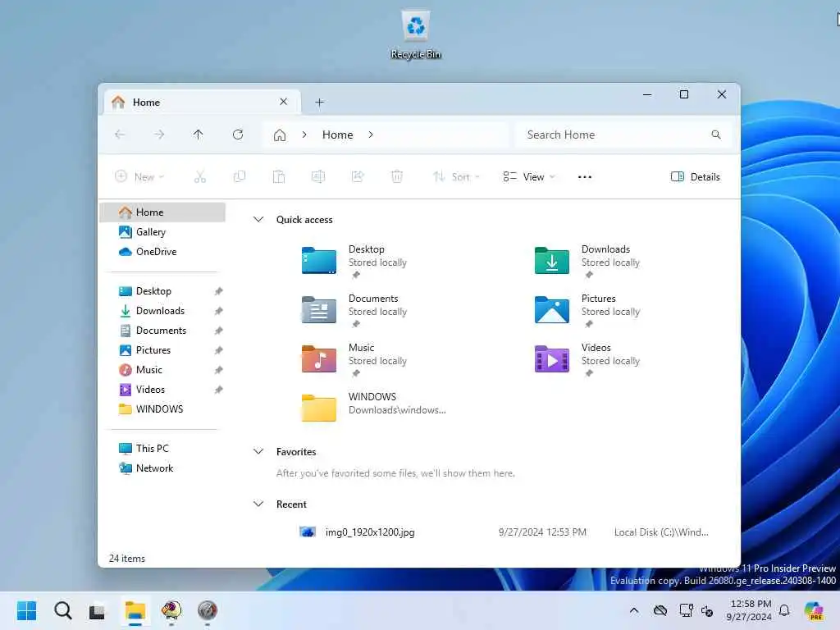Unpin Music in navigation pane
The width and height of the screenshot is (840, 630).
coord(218,370)
